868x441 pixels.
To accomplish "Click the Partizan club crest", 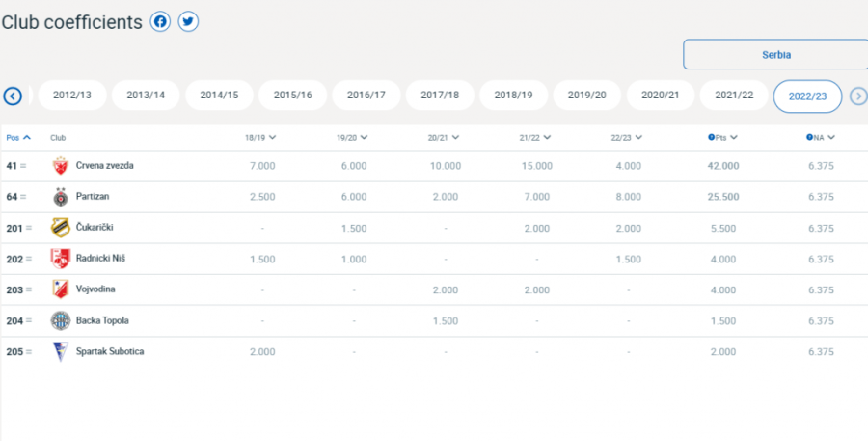I will pos(61,197).
